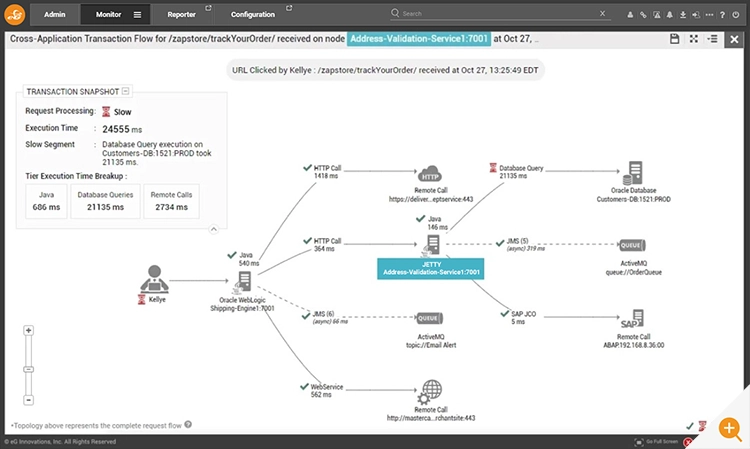750x449 pixels.
Task: Click the Java 686 ms tier box
Action: click(46, 201)
